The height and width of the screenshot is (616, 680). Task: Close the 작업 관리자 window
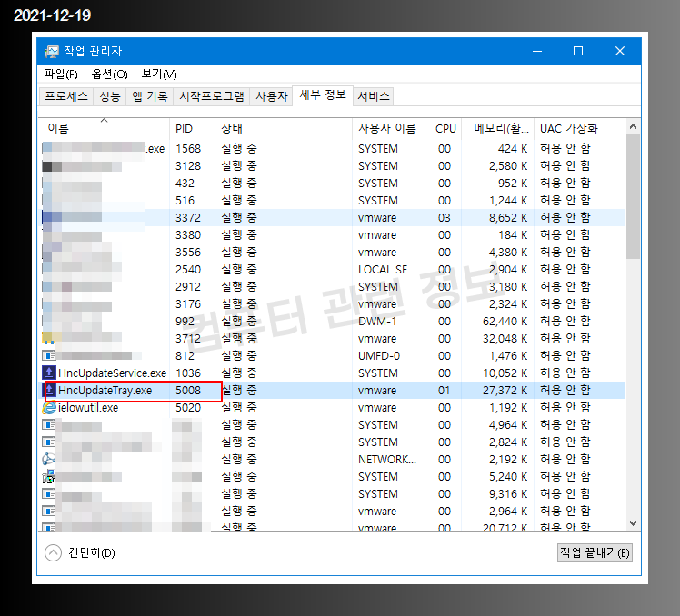coord(620,51)
